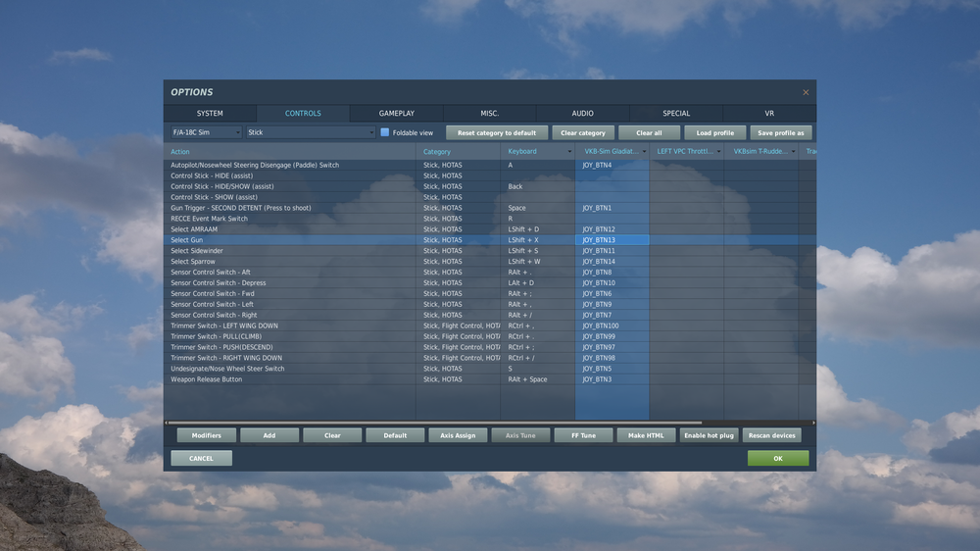The width and height of the screenshot is (980, 551).
Task: Click the Make HTML button
Action: [x=646, y=435]
